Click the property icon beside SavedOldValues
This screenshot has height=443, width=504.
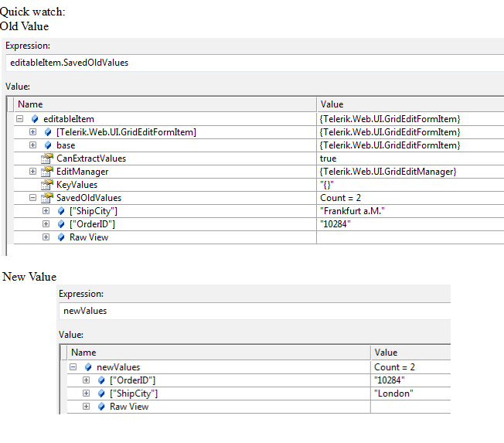47,198
